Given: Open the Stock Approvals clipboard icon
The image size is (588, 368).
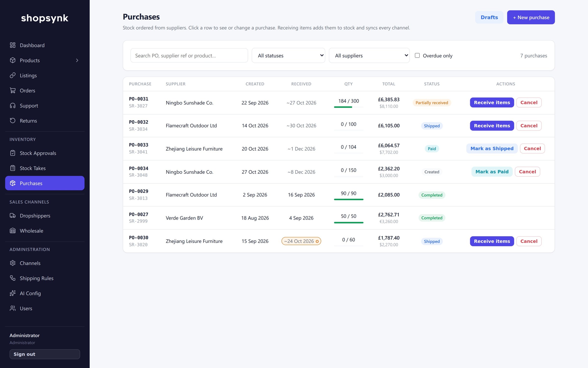Looking at the screenshot, I should click(x=13, y=153).
